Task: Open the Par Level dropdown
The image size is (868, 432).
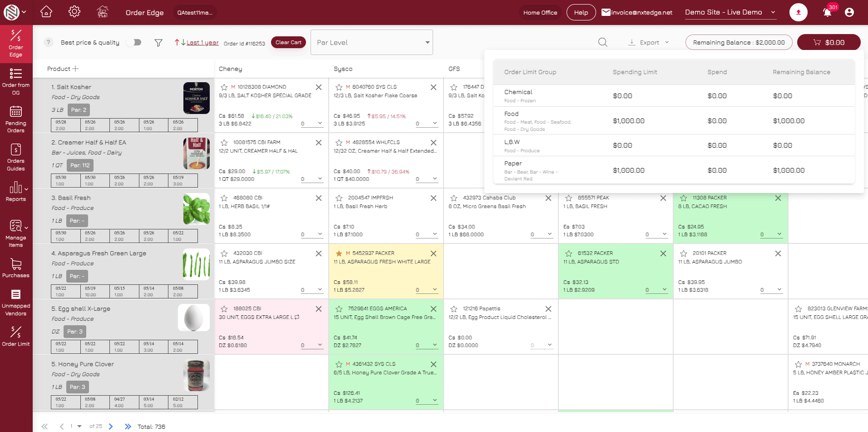Action: [371, 42]
